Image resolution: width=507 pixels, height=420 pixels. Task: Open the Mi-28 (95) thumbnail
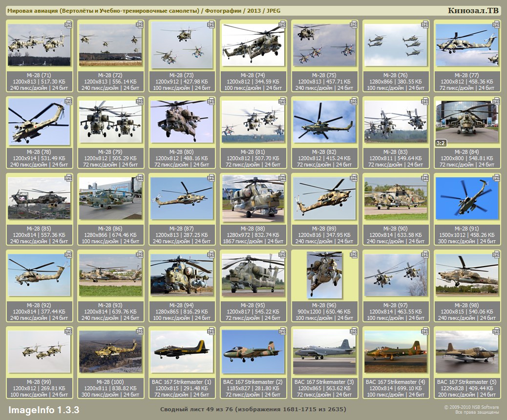253,275
